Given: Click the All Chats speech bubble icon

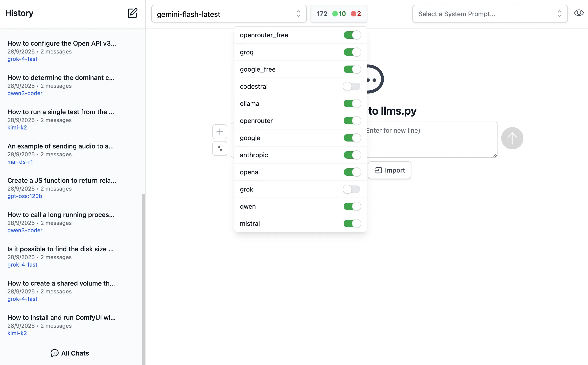Looking at the screenshot, I should (x=55, y=353).
